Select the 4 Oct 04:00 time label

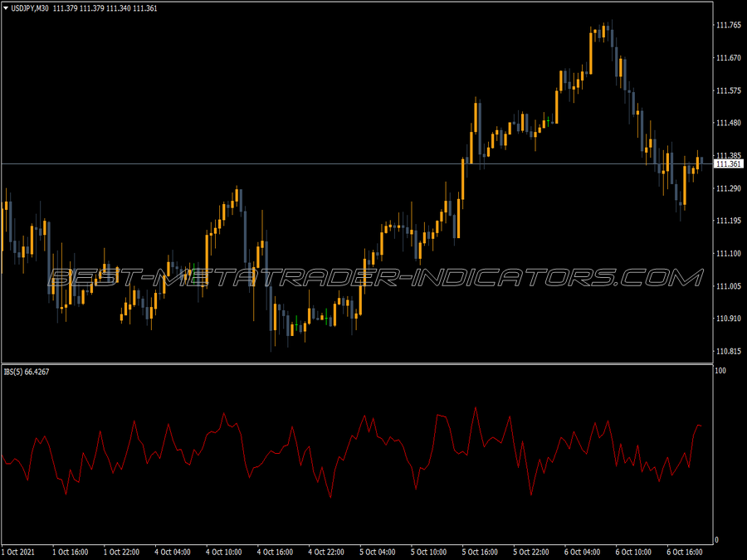click(173, 552)
